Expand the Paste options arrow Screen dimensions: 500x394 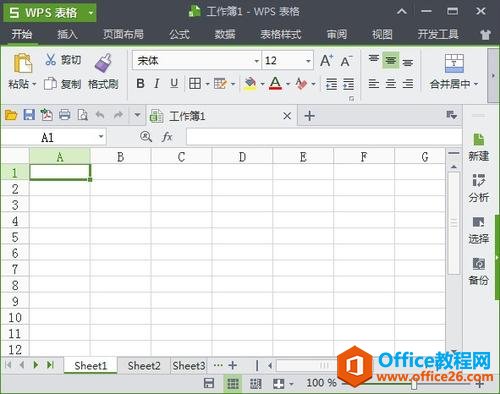34,84
